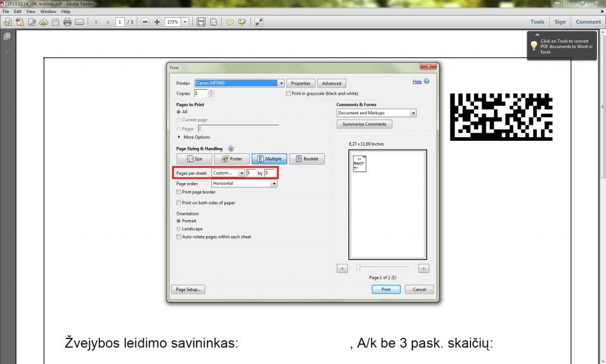Click the Page Setup button
Screen dimensions: 606x364
click(x=188, y=289)
